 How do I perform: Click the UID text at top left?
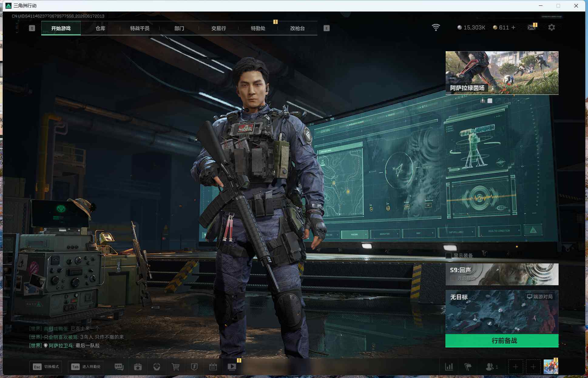[58, 16]
